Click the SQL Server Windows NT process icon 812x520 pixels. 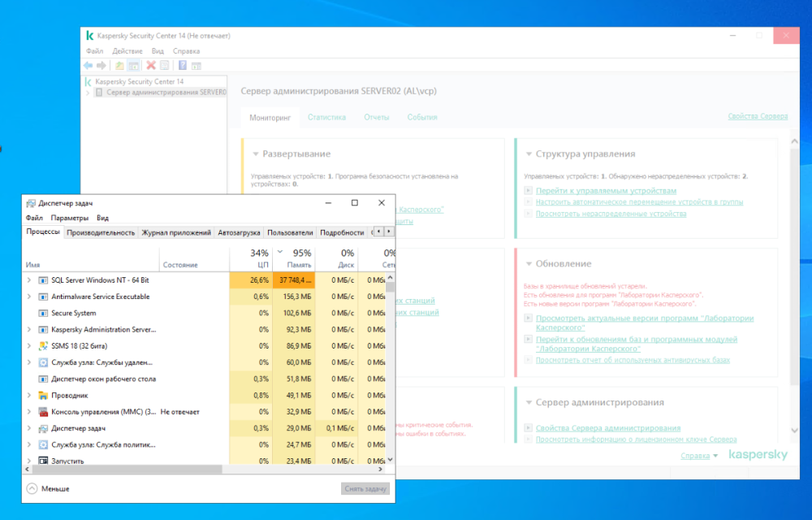(x=44, y=280)
